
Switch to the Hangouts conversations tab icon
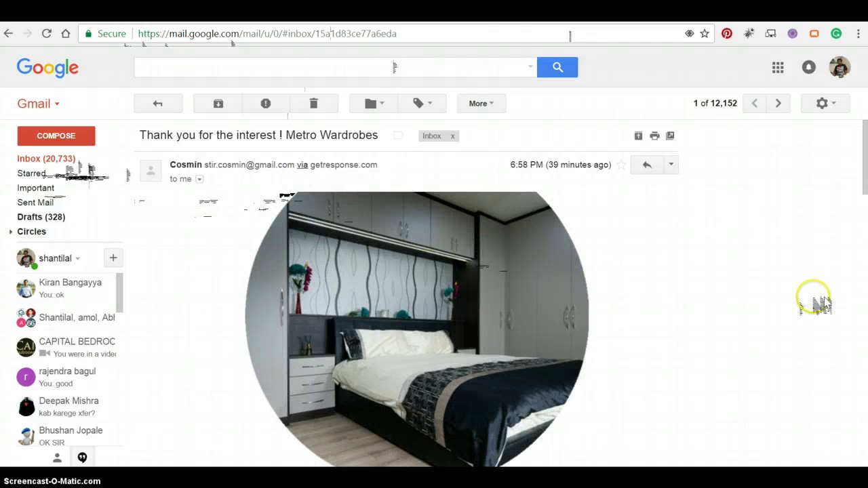[x=82, y=458]
